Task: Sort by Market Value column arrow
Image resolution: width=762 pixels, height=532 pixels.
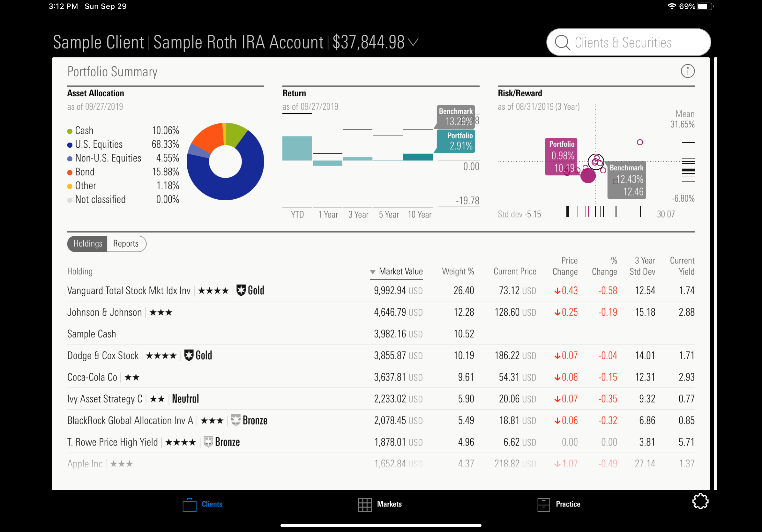Action: [x=373, y=272]
